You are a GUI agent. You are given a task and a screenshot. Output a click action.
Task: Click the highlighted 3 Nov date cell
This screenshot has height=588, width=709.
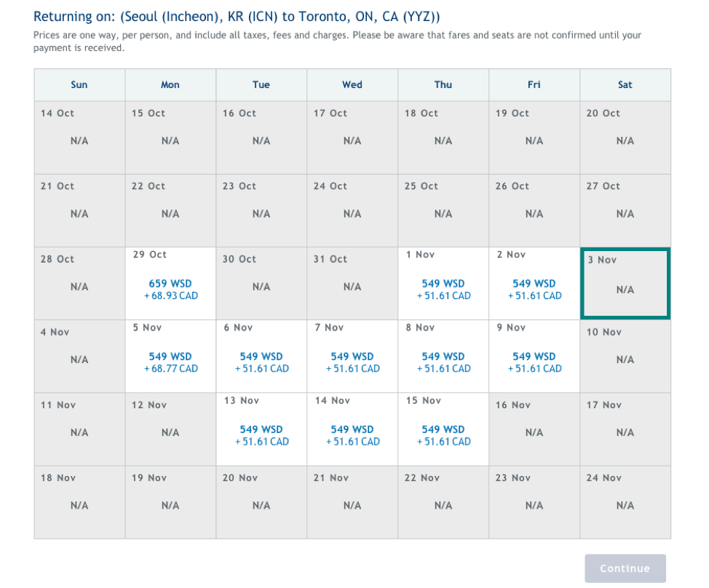click(625, 284)
